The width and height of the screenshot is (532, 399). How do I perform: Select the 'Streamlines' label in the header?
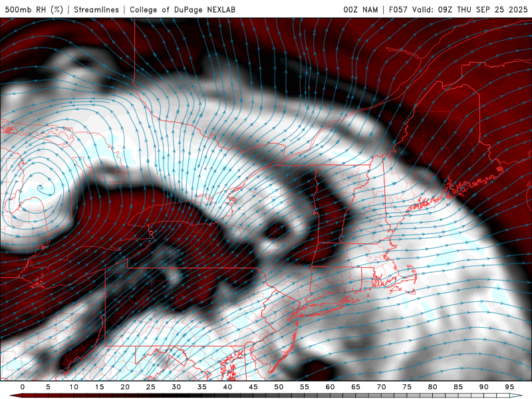(96, 9)
